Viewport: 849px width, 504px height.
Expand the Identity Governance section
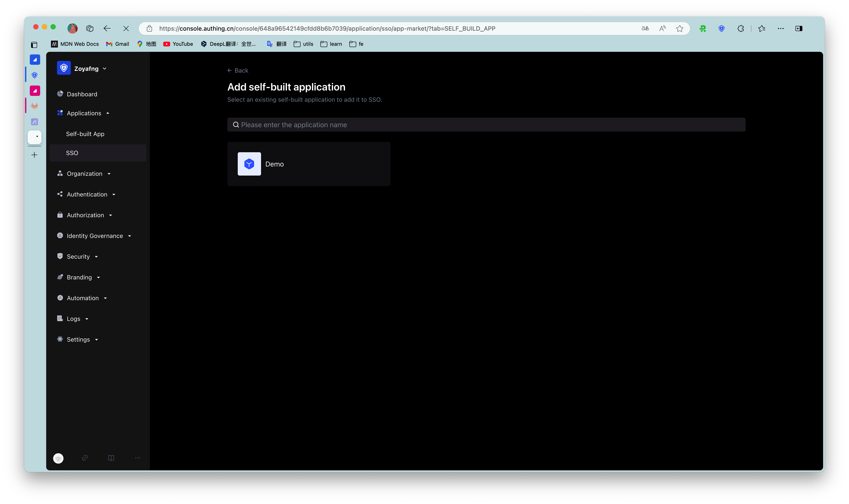click(x=95, y=236)
